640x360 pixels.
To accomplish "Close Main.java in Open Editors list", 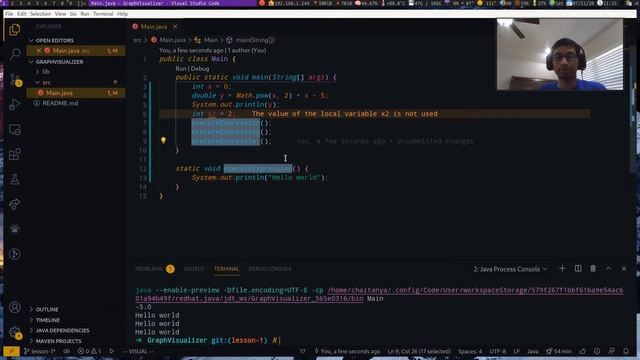I will coord(39,51).
